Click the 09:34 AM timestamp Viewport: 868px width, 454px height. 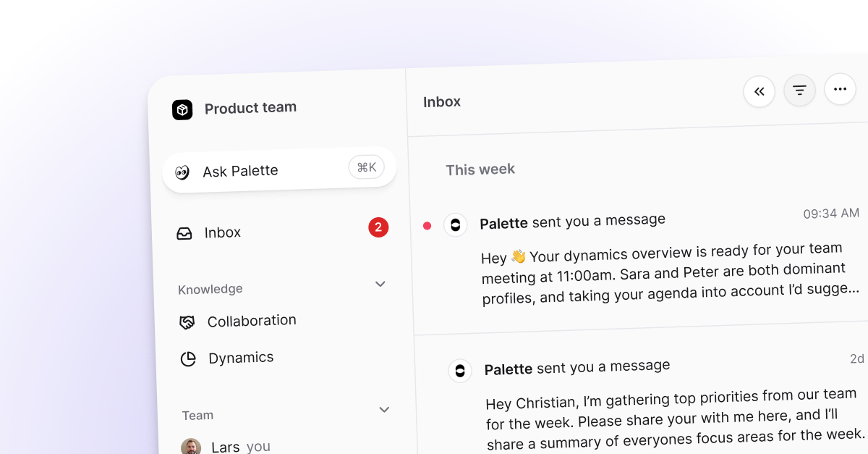(x=831, y=214)
